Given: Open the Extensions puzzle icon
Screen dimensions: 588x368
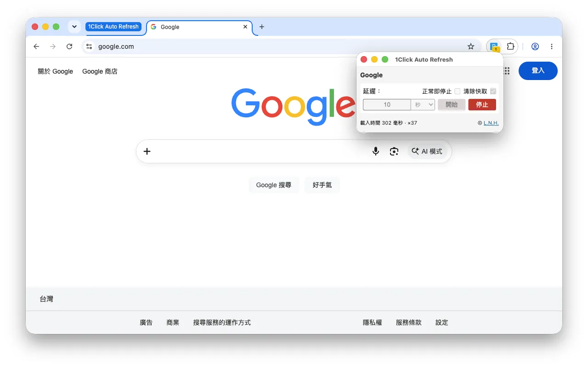Looking at the screenshot, I should click(510, 46).
